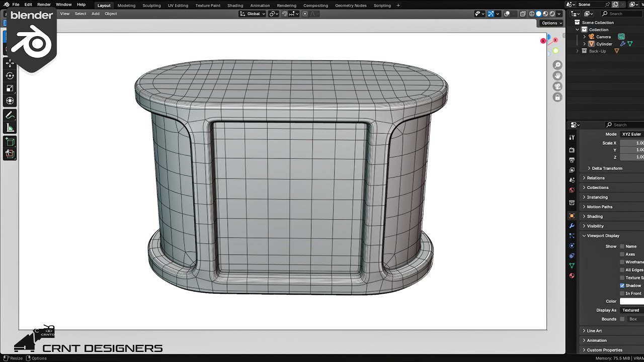644x362 pixels.
Task: Enable the Name checkbox in Viewport Display
Action: tap(622, 246)
